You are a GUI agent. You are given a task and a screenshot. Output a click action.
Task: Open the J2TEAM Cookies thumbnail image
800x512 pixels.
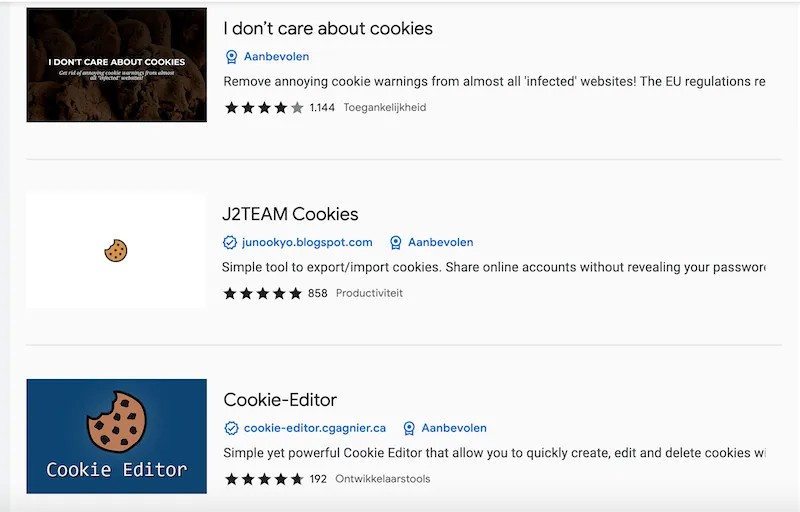tap(116, 250)
